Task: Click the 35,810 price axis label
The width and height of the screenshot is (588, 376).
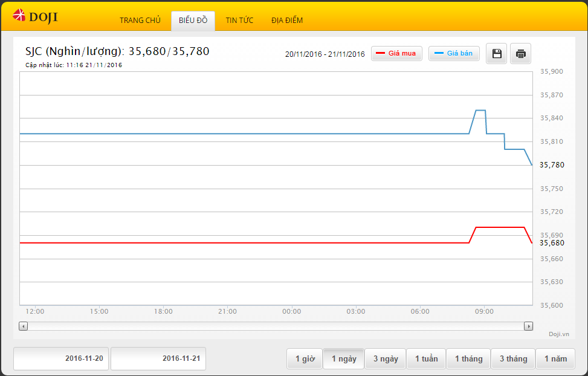Action: coord(552,141)
